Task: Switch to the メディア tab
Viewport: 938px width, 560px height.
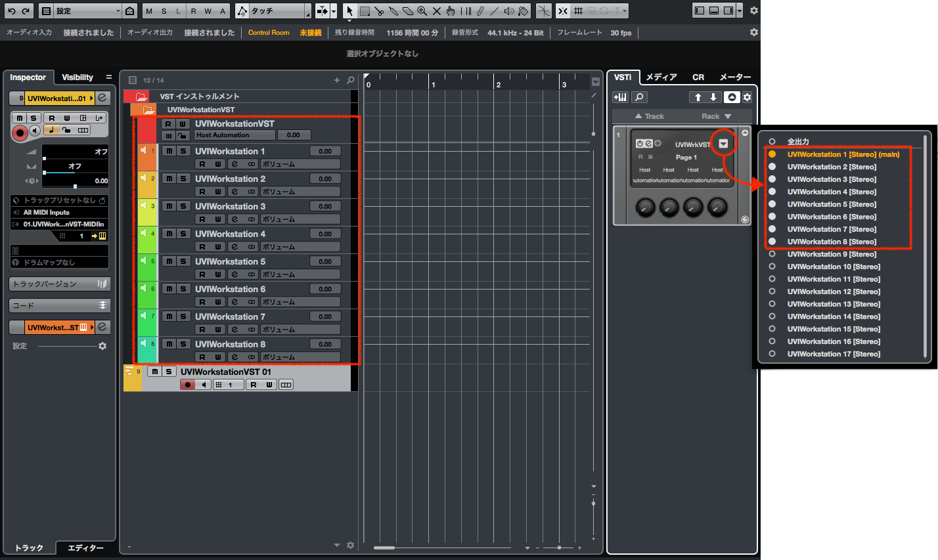Action: click(661, 77)
